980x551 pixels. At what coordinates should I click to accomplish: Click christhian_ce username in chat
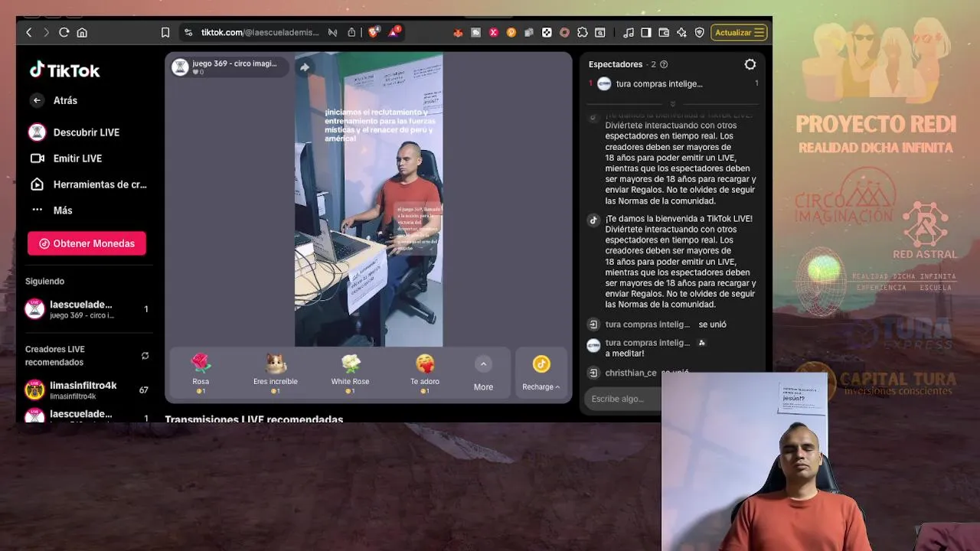click(x=631, y=373)
